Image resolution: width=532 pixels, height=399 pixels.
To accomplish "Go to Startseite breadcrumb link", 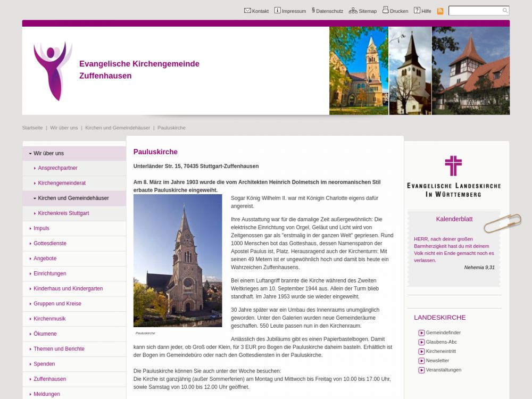I will point(32,128).
